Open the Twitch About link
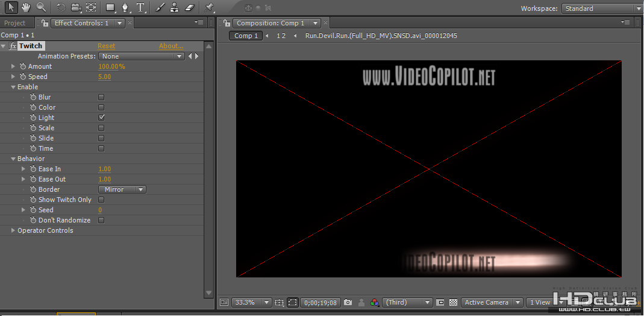Viewport: 644px width, 316px height. pos(171,46)
